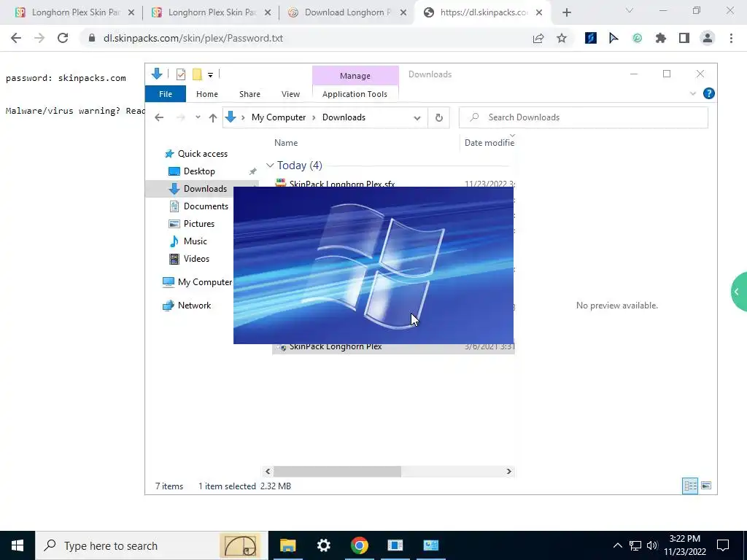Open a new Chrome tab with plus button

pyautogui.click(x=566, y=13)
